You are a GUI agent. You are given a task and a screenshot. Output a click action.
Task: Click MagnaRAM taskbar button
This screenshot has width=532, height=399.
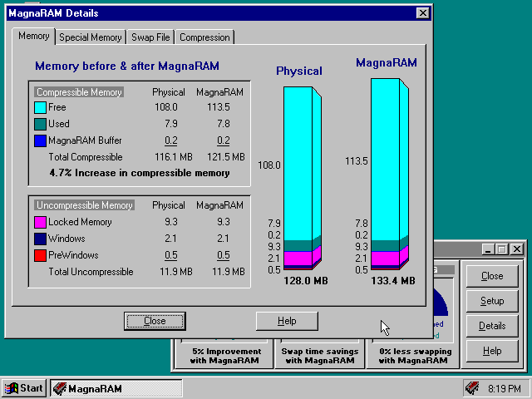[116, 388]
